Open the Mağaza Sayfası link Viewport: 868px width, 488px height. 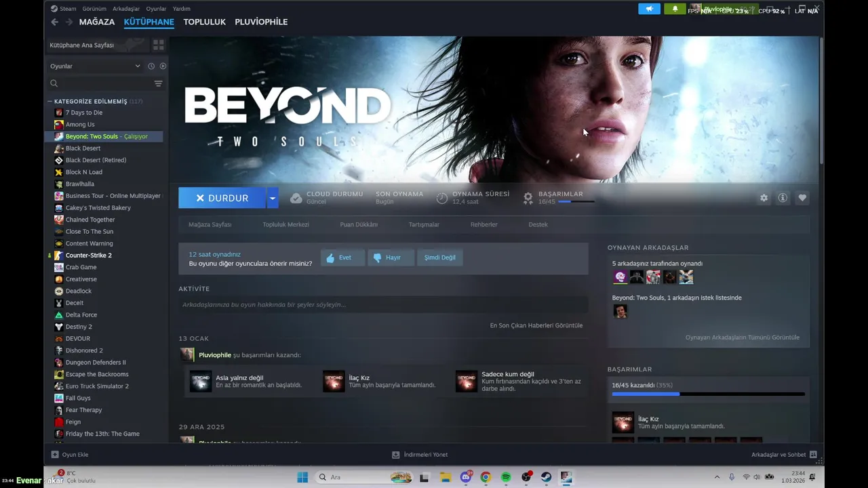(210, 224)
